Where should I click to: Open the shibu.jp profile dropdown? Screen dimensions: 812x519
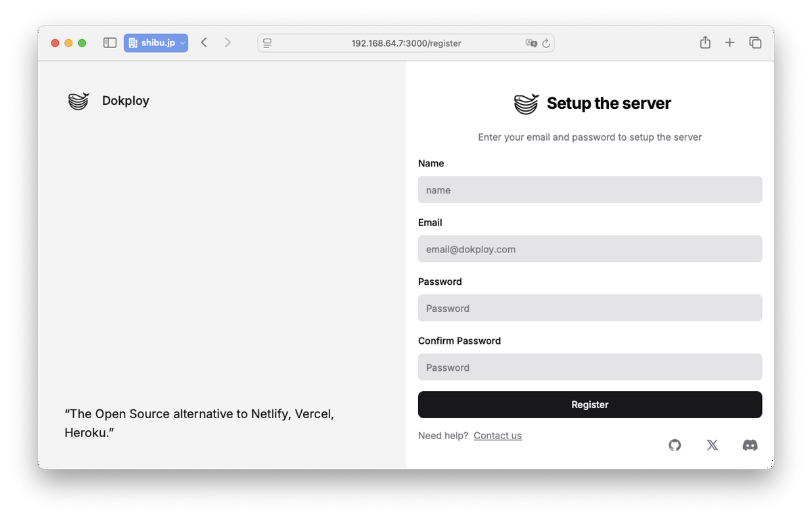click(x=156, y=43)
